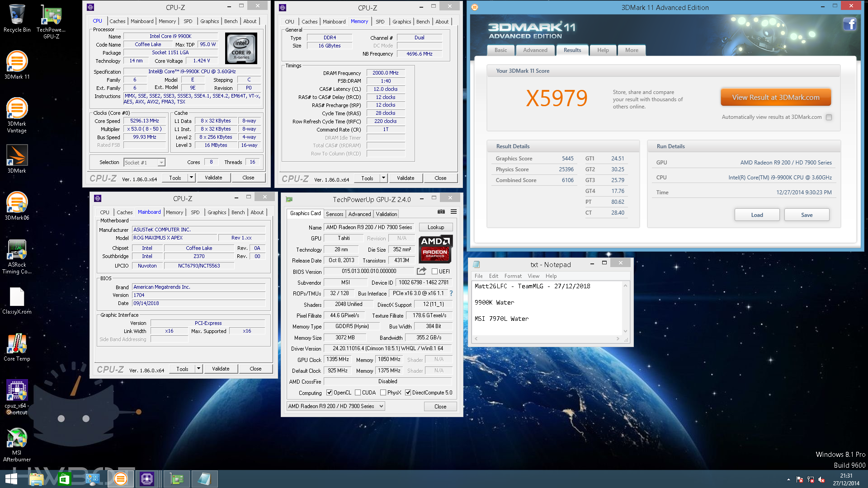
Task: Switch to 3DMark 11 in the taskbar
Action: click(x=120, y=479)
